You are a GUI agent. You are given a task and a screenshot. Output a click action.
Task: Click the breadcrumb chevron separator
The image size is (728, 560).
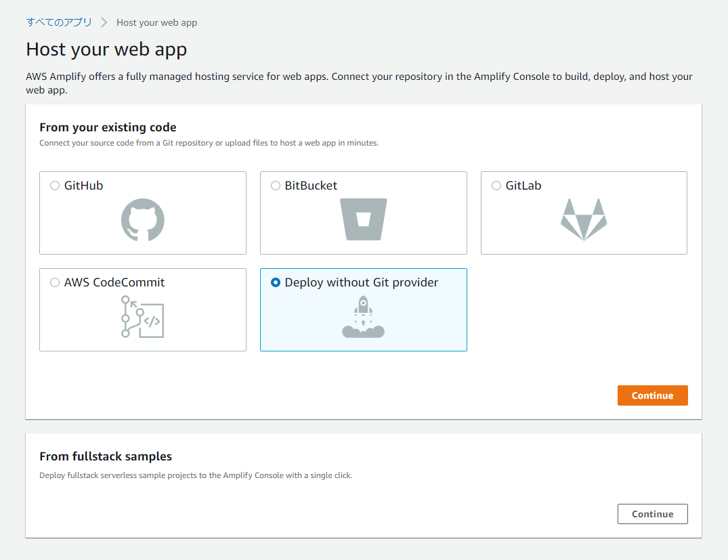click(104, 22)
